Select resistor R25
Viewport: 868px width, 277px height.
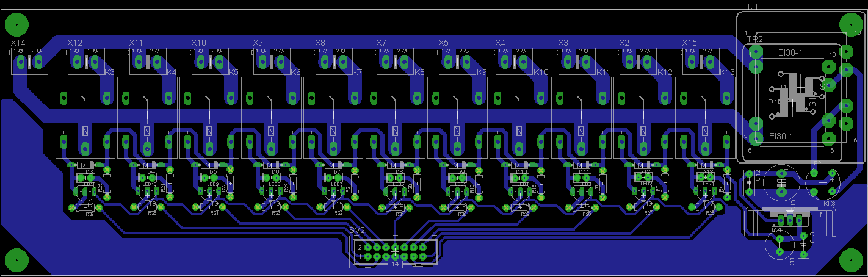pyautogui.click(x=107, y=183)
